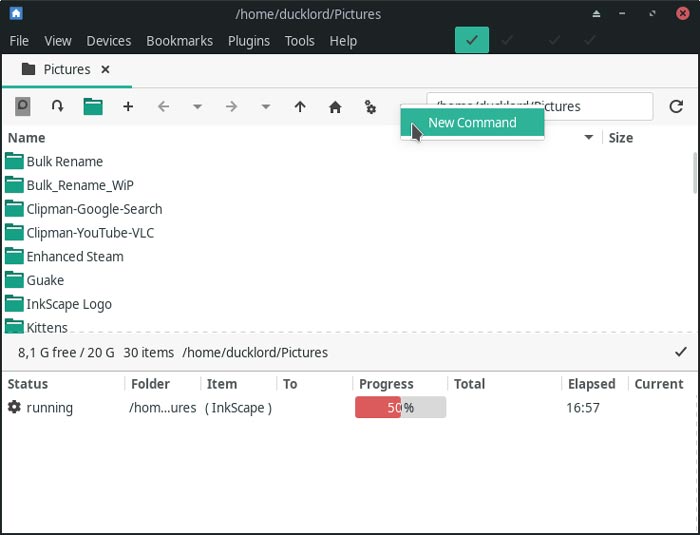700x535 pixels.
Task: Open the back history dropdown arrow
Action: 197,106
